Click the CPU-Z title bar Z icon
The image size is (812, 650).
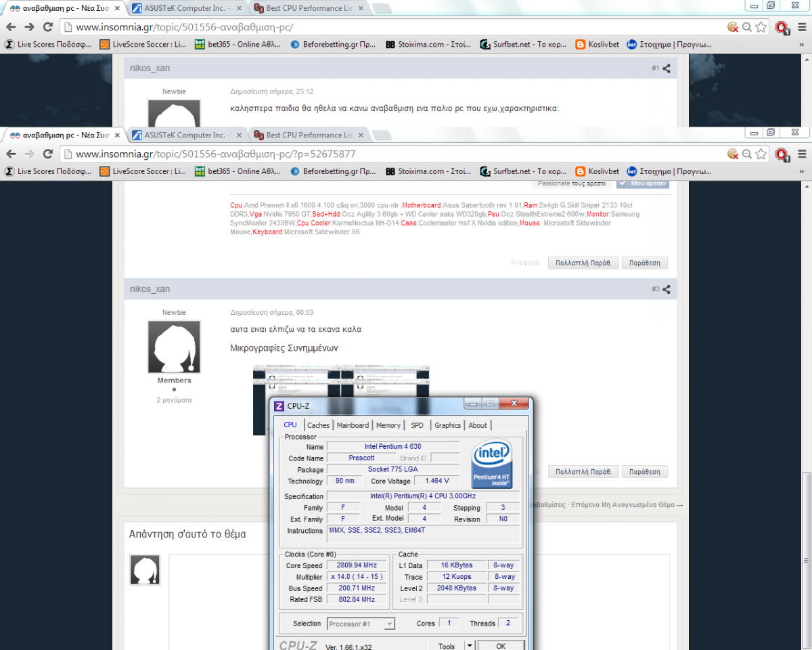point(279,406)
